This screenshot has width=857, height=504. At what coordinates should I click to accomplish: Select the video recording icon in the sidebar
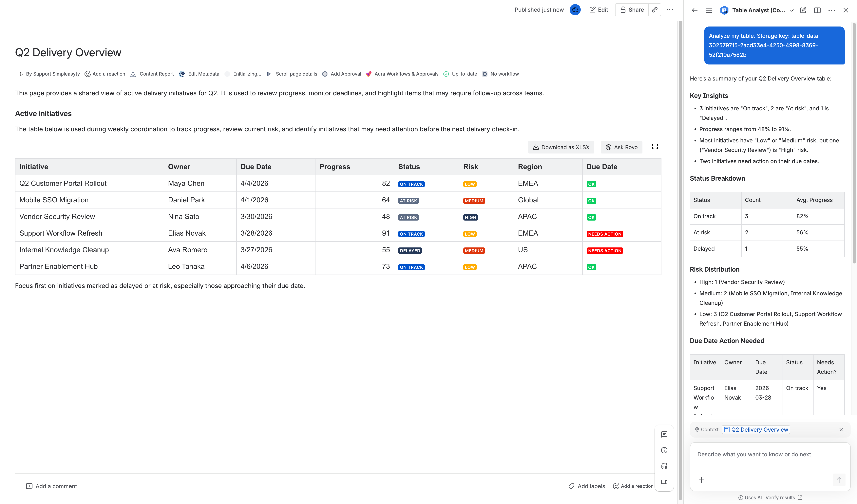tap(664, 482)
